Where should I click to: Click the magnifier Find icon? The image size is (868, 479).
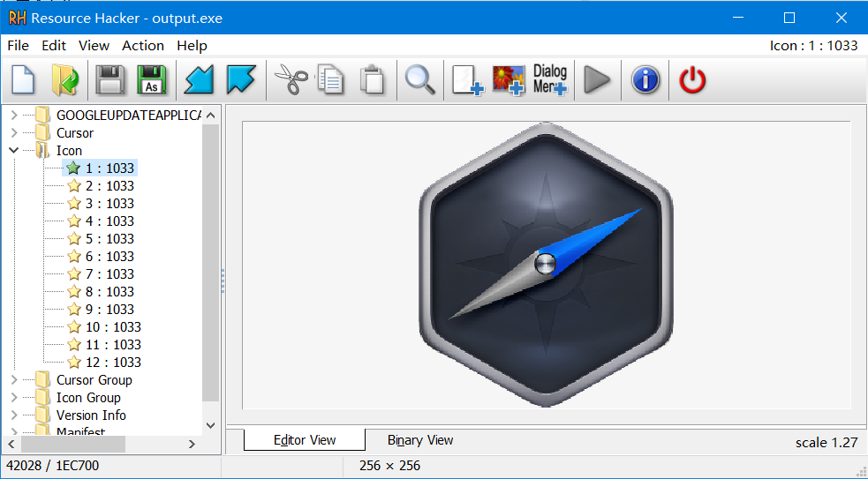coord(420,80)
